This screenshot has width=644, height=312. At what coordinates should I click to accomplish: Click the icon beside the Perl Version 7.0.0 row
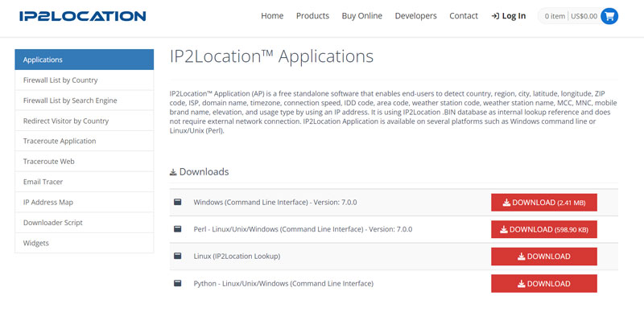[x=177, y=229]
